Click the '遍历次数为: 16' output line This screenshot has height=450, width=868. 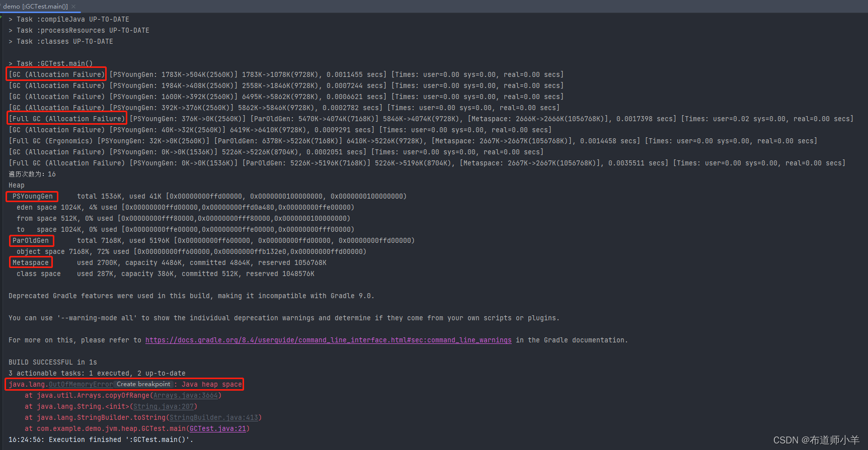32,174
